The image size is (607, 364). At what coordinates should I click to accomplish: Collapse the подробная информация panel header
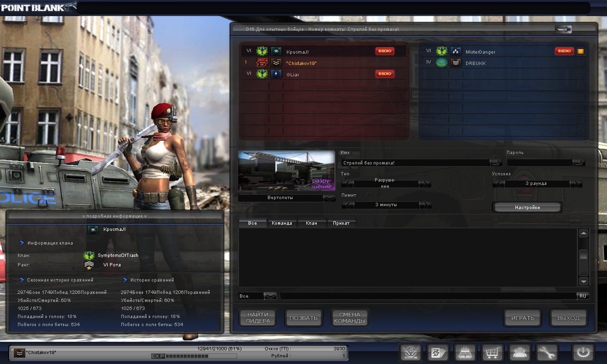[114, 216]
